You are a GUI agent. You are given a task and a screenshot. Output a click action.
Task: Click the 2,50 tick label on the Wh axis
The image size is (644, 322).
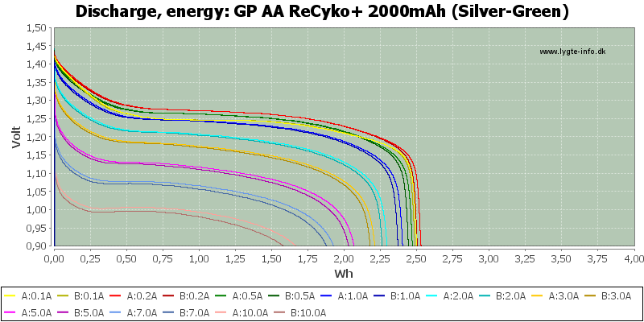click(416, 258)
